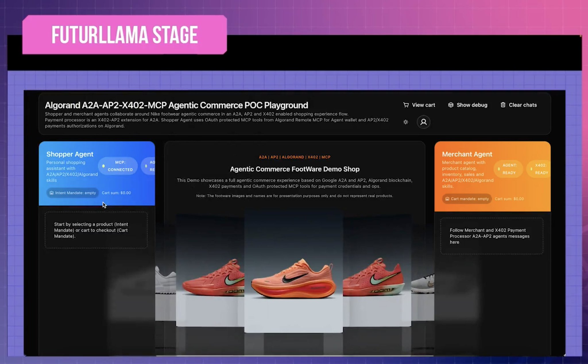This screenshot has width=588, height=364.
Task: Toggle light theme with sun icon
Action: point(406,122)
